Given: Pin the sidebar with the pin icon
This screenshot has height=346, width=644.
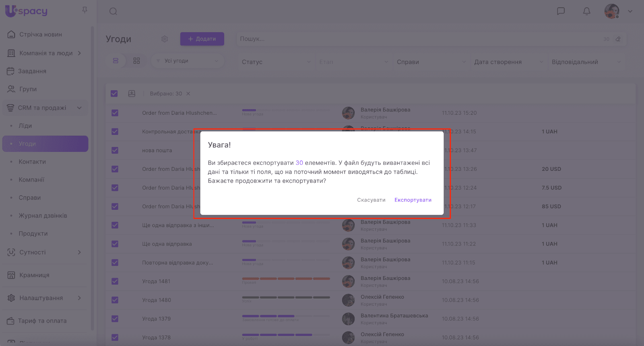Looking at the screenshot, I should click(x=85, y=10).
